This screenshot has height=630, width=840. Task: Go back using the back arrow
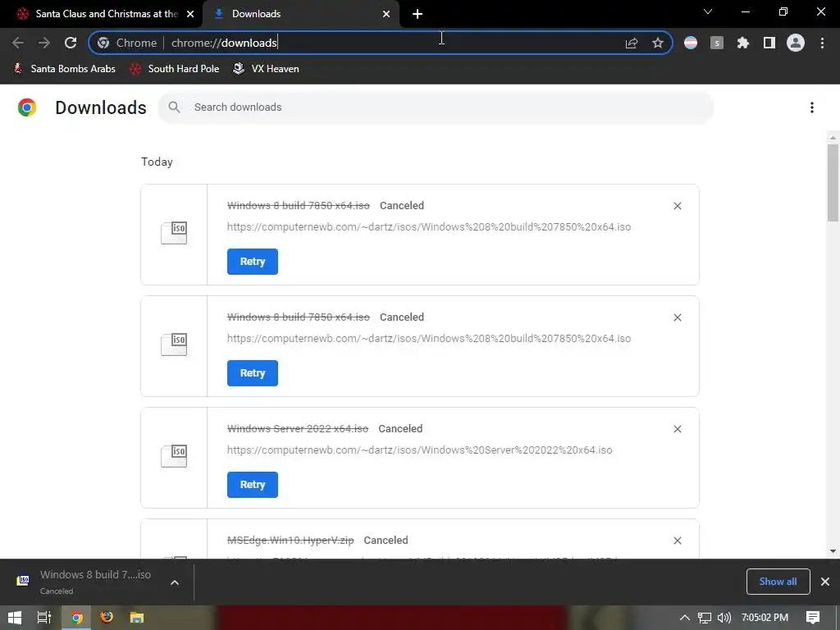[18, 43]
